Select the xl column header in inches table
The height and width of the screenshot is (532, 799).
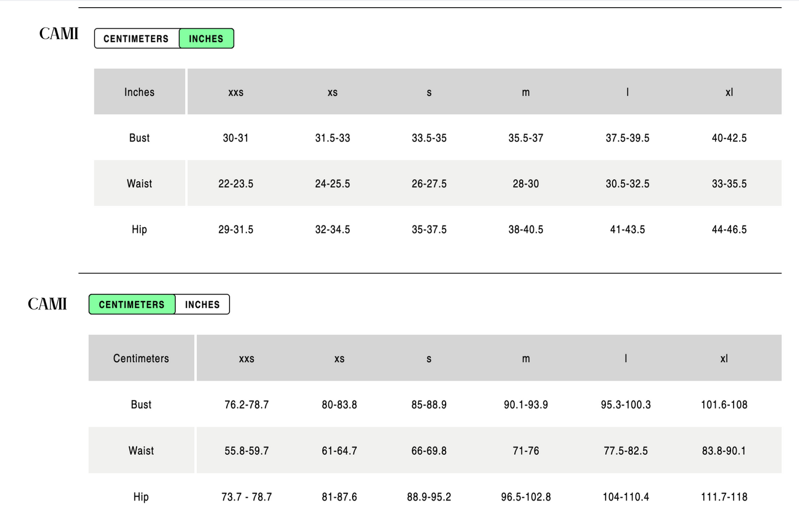click(x=729, y=92)
